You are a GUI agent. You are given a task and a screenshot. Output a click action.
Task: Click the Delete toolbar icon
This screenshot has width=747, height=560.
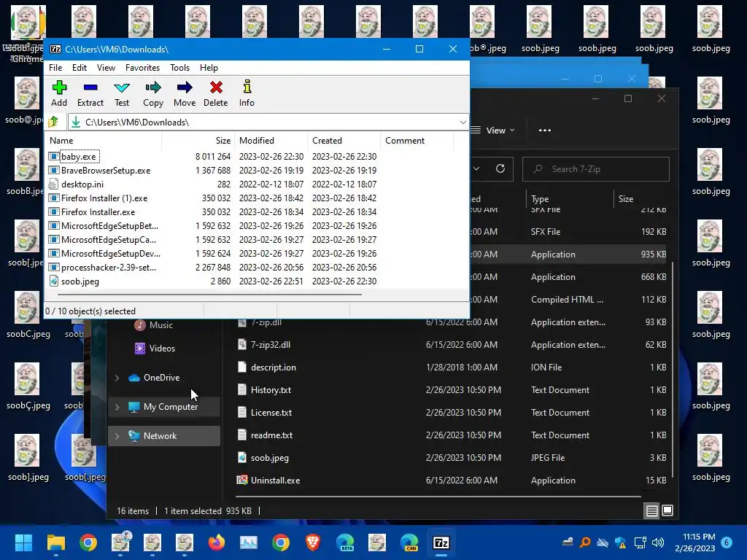tap(216, 94)
